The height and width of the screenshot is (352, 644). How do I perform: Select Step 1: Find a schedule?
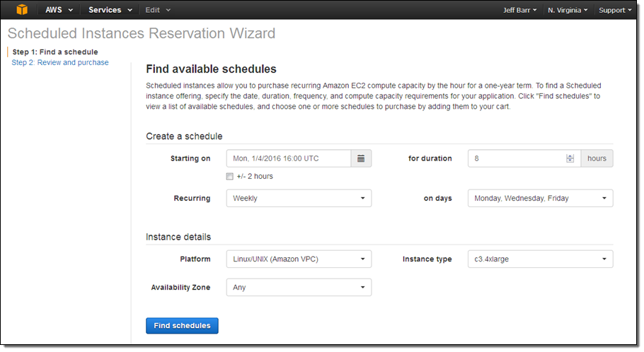(55, 52)
